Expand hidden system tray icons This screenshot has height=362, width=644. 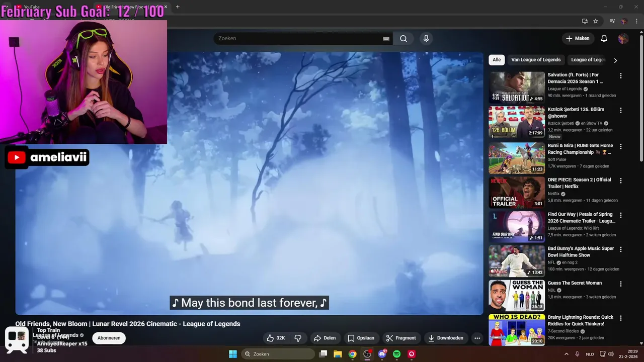pos(566,354)
